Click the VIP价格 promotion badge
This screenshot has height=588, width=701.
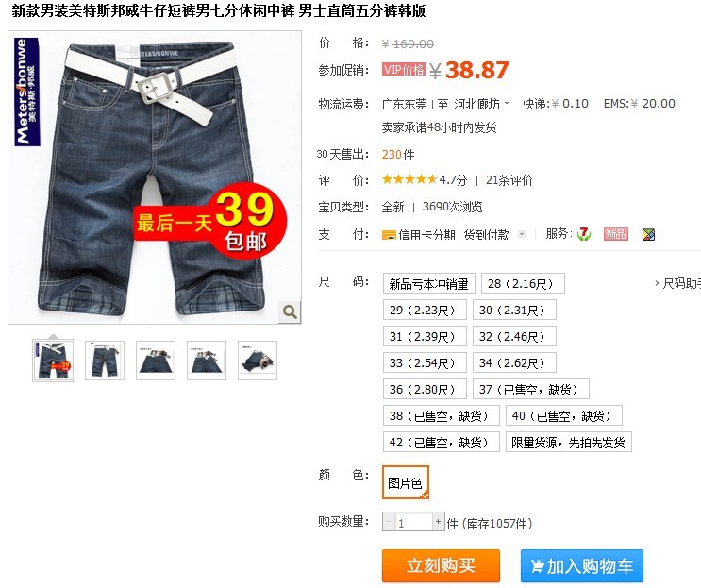[404, 69]
